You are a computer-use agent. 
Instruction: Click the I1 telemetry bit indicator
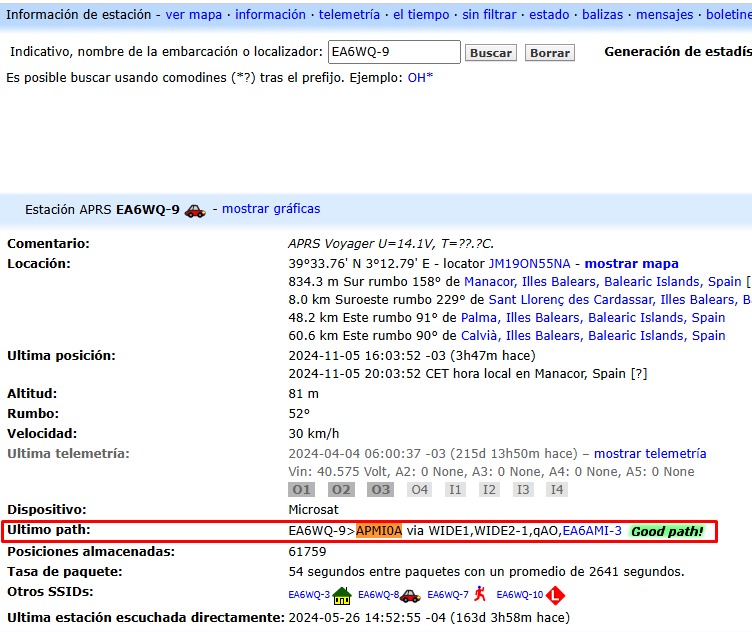(x=455, y=490)
